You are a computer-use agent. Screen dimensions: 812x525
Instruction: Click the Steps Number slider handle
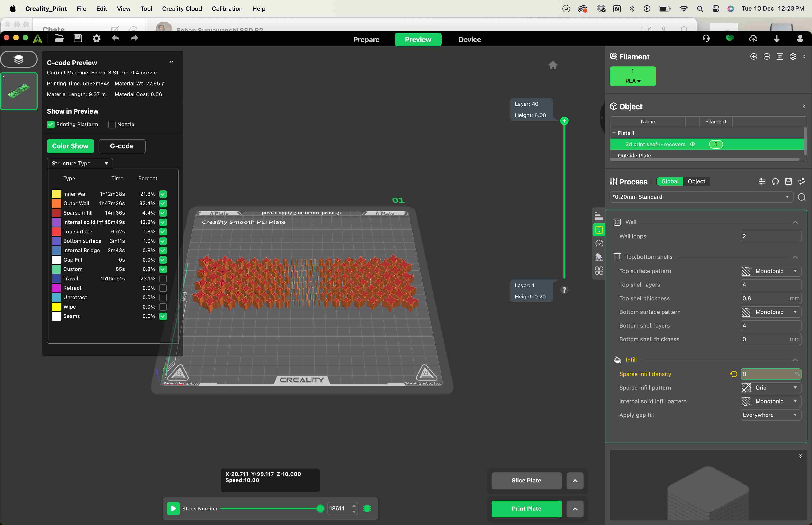[320, 508]
